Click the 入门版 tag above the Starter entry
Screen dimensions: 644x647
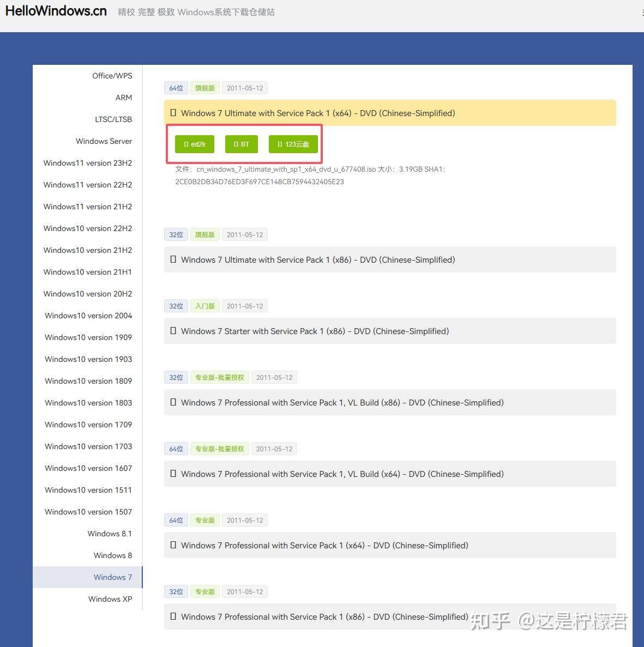[205, 306]
